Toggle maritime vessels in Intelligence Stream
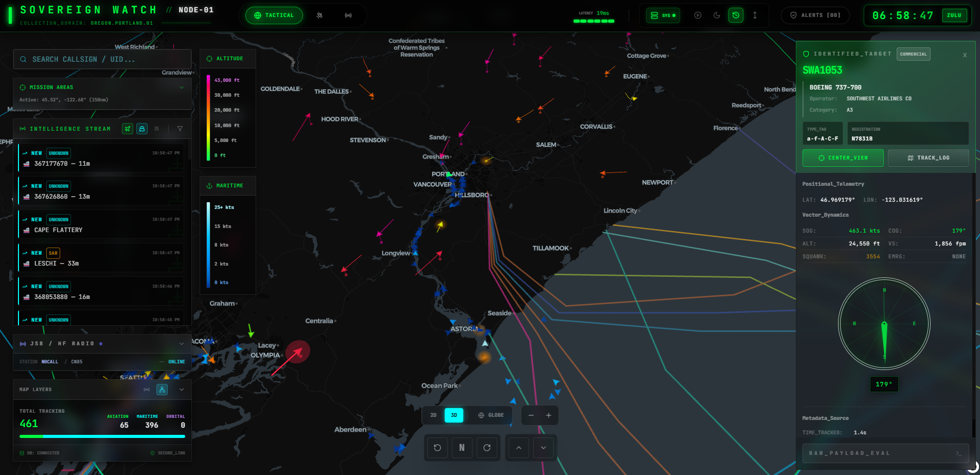The width and height of the screenshot is (980, 475). pyautogui.click(x=142, y=129)
